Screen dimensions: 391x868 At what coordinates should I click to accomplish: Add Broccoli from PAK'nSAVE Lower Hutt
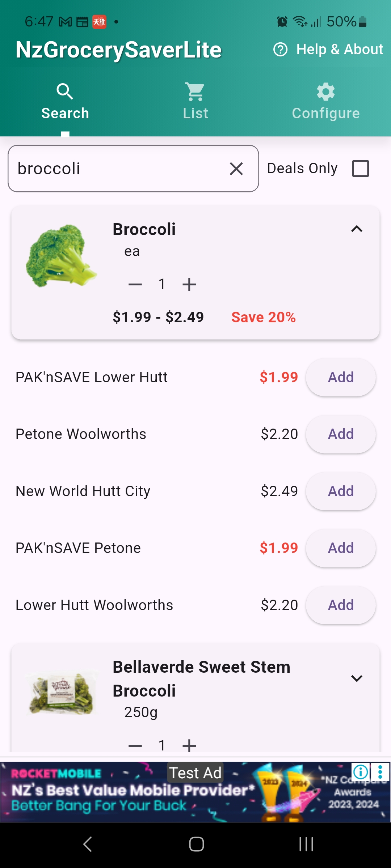point(340,377)
